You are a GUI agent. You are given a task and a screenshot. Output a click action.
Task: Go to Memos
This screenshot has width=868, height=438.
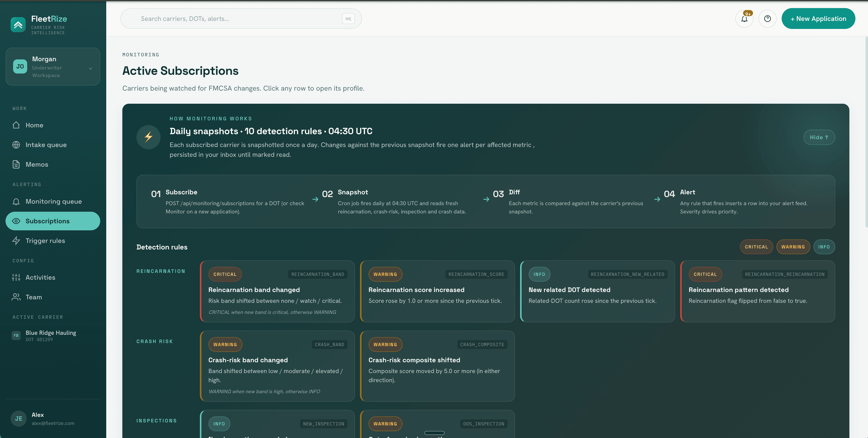click(x=53, y=164)
